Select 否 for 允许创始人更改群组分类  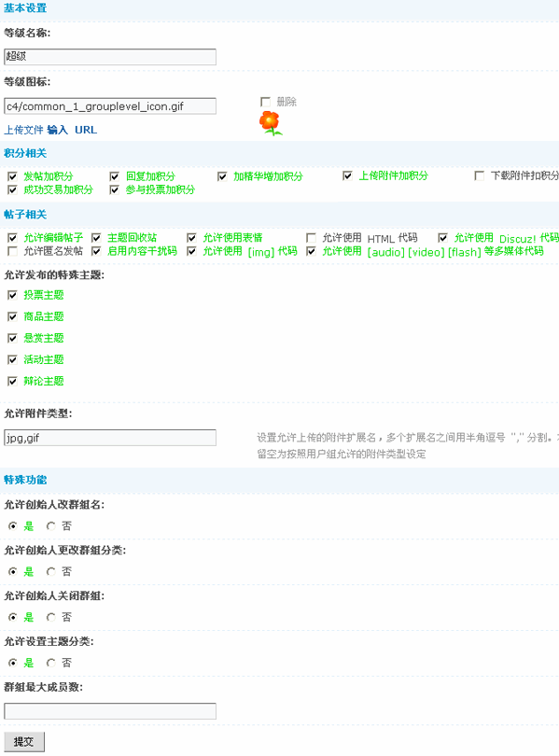point(50,572)
